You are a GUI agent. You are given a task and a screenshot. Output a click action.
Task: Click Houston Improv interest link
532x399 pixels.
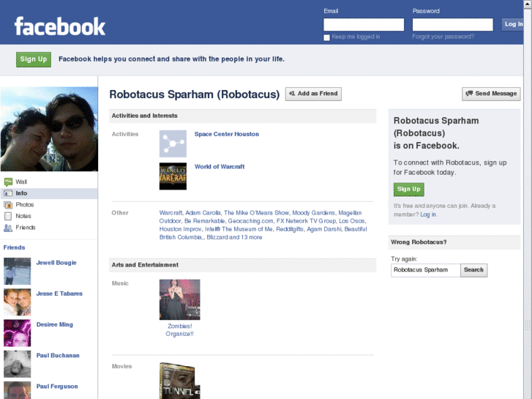[181, 229]
